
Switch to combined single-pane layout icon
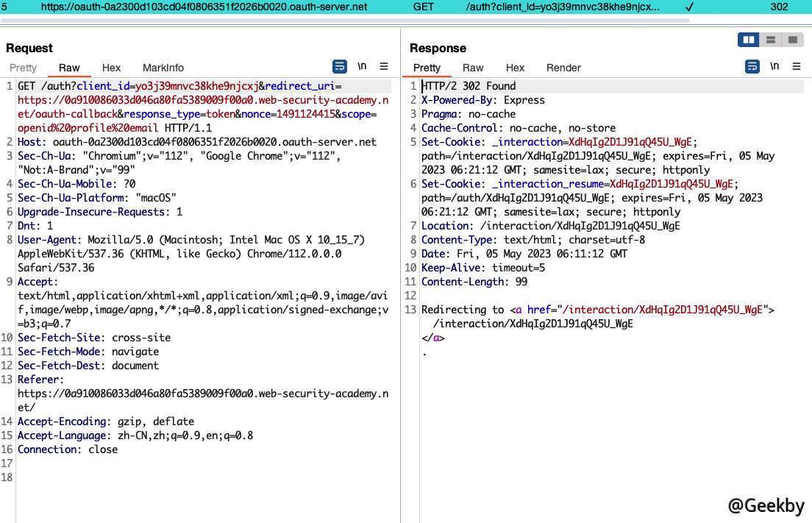point(792,40)
